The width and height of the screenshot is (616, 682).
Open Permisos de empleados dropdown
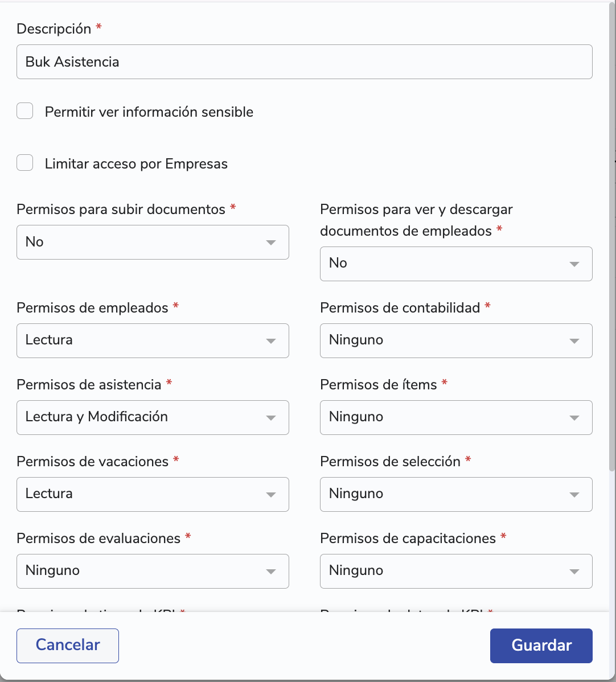click(x=153, y=340)
